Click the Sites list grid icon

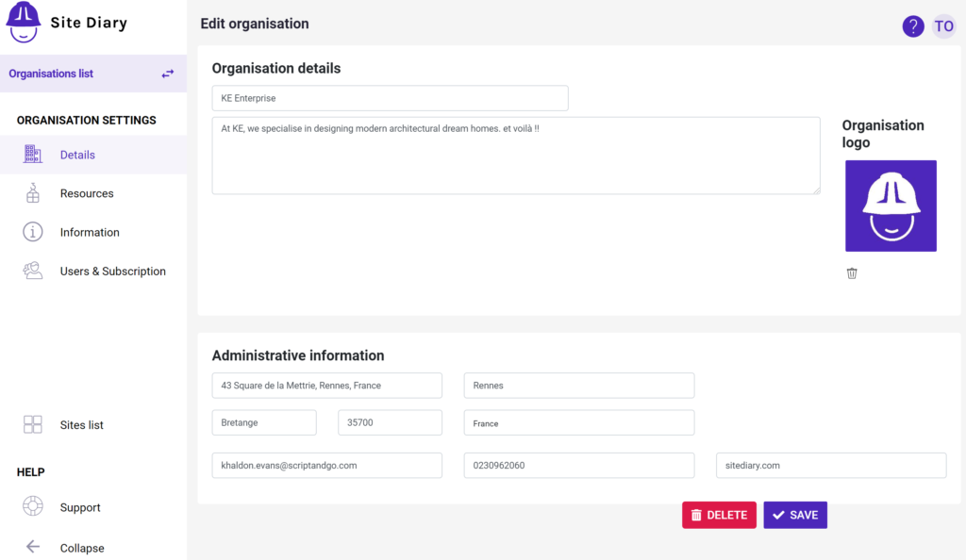pos(33,424)
